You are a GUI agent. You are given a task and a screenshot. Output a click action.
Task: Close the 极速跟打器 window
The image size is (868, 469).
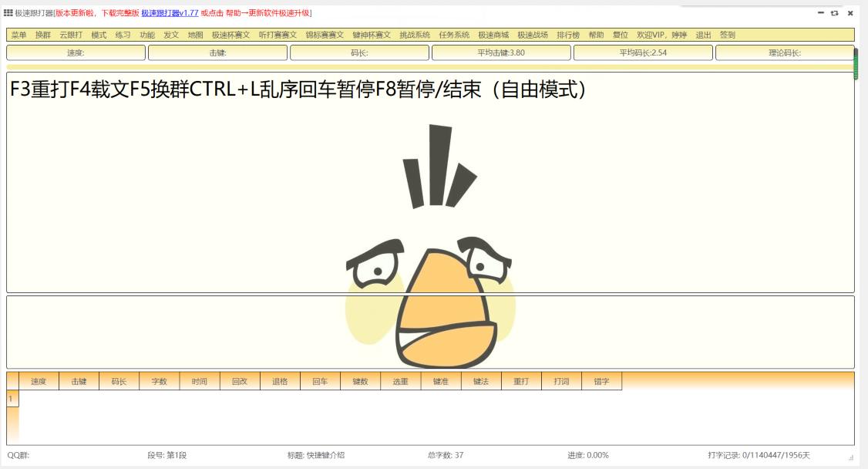click(x=850, y=13)
